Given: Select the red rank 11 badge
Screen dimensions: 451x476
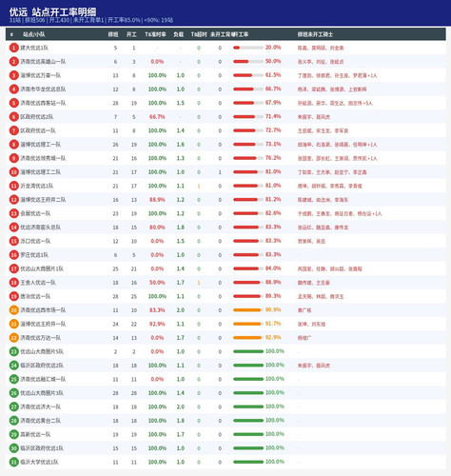Looking at the screenshot, I should tap(13, 186).
